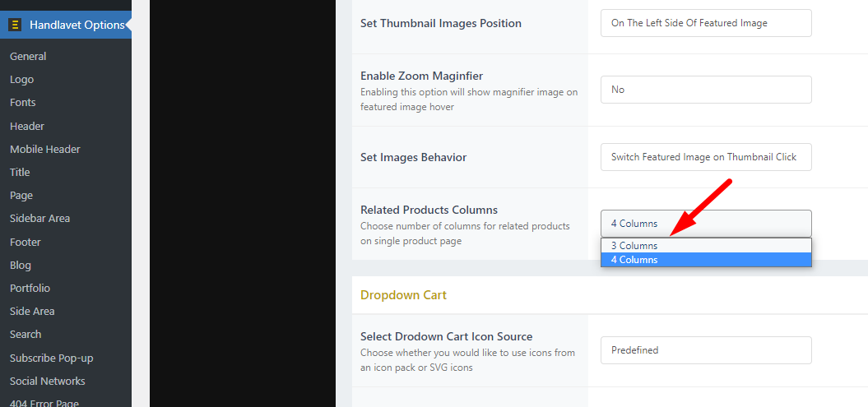Navigate to Footer options
The width and height of the screenshot is (868, 407).
(x=25, y=243)
